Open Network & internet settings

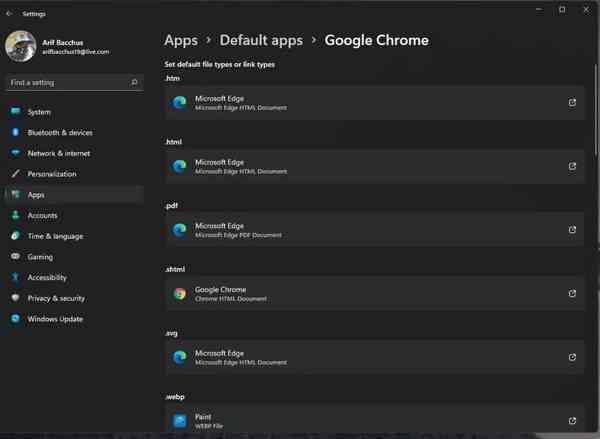point(74,153)
